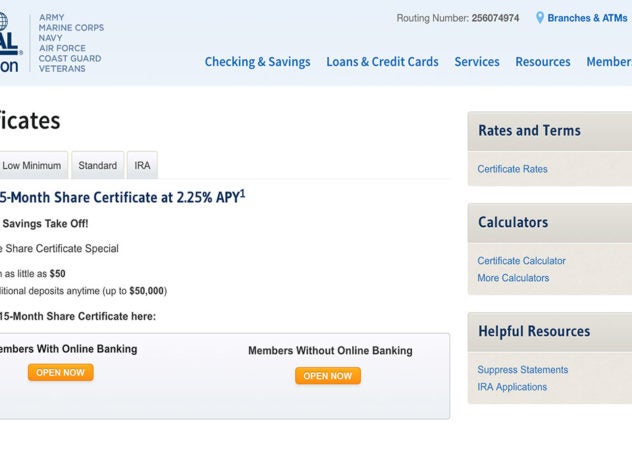
Task: Open the Certificate Rates link
Action: (512, 169)
